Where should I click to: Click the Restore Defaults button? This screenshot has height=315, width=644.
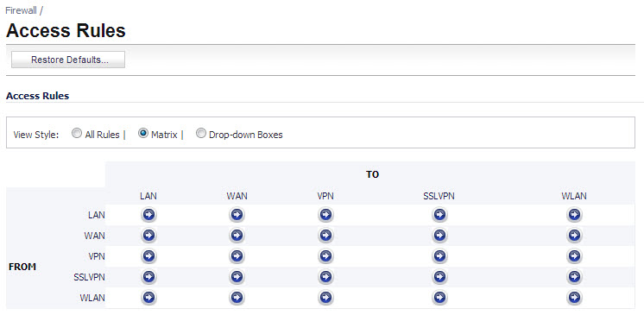point(68,60)
